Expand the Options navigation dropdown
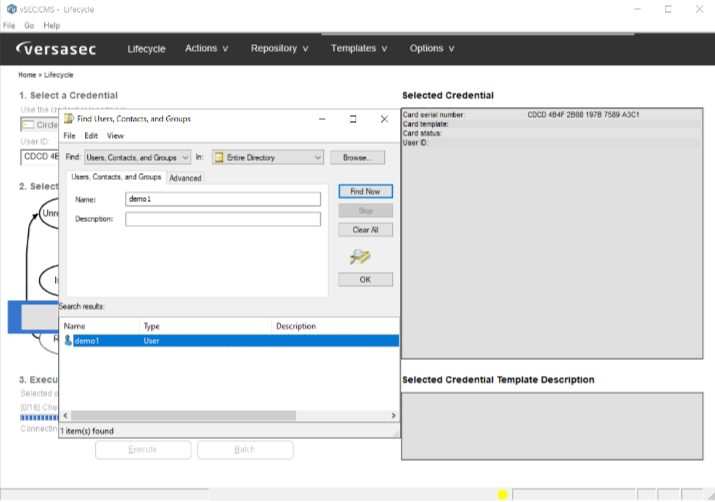Image resolution: width=715 pixels, height=502 pixels. coord(431,48)
